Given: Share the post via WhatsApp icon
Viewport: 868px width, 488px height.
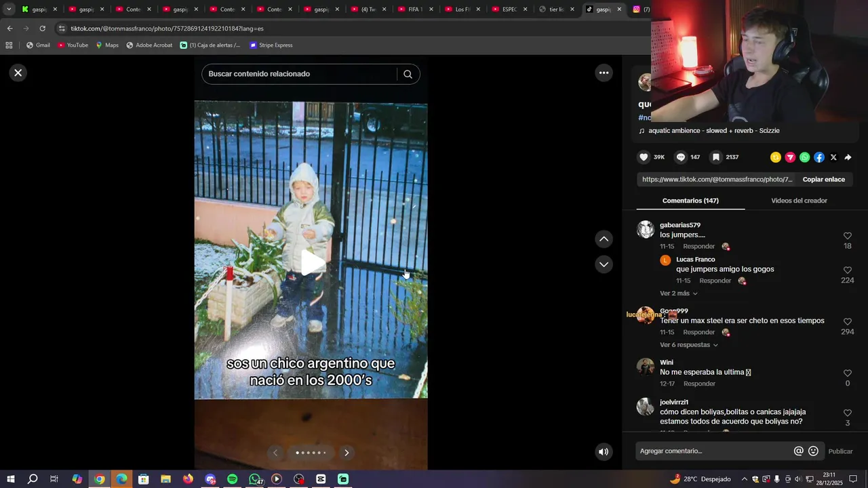Looking at the screenshot, I should click(805, 157).
